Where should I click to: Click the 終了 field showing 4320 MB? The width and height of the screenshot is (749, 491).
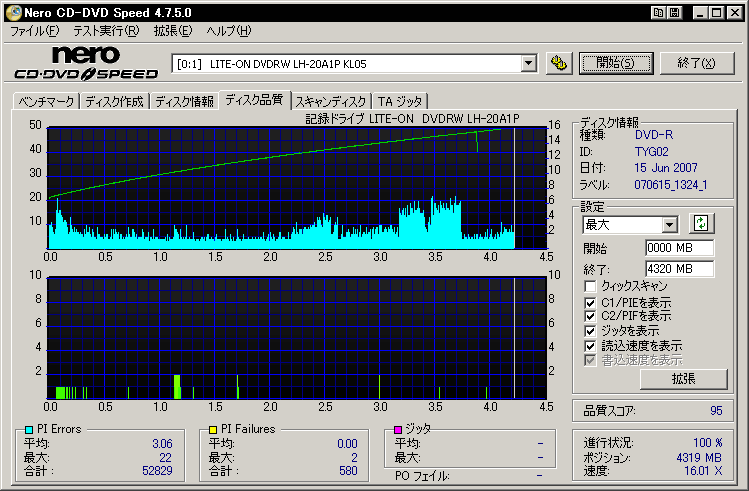coord(679,269)
